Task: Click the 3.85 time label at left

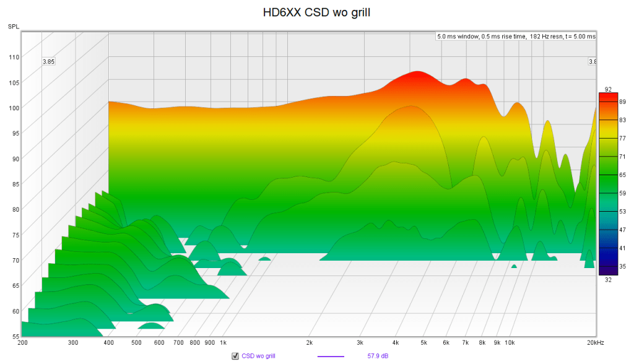Action: (48, 62)
